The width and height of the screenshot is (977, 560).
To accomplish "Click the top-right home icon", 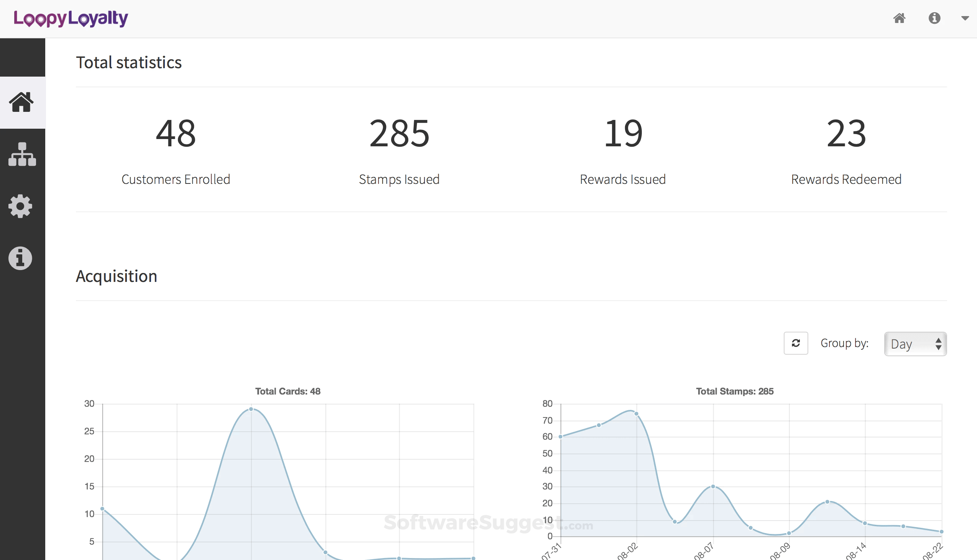I will pyautogui.click(x=899, y=18).
